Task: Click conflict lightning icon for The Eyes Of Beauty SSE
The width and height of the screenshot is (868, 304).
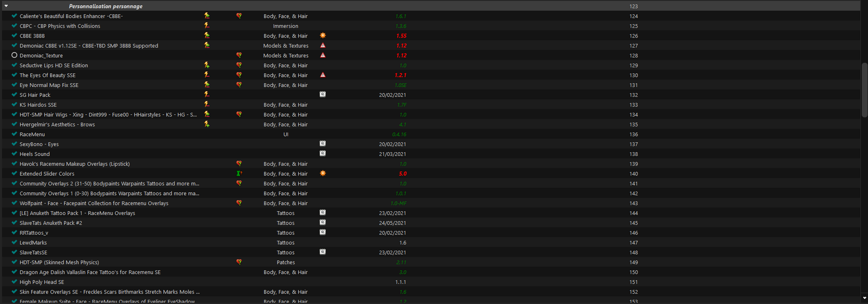Action: click(207, 75)
